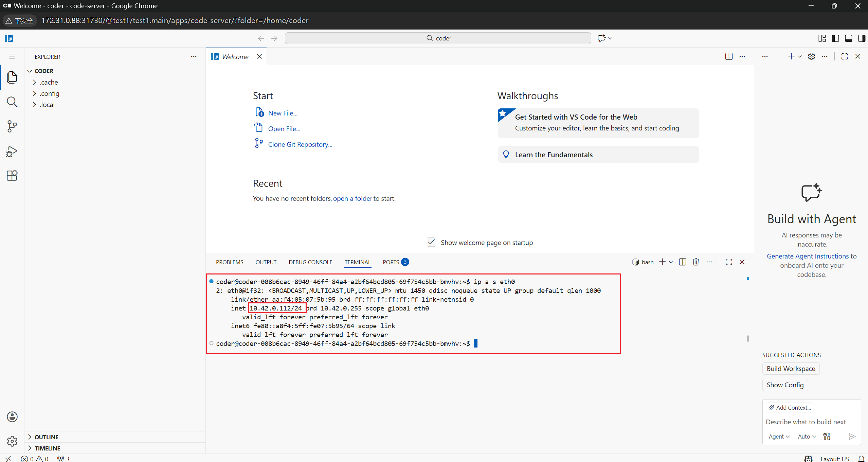Toggle primary side bar layout button
The height and width of the screenshot is (462, 868).
click(x=835, y=38)
